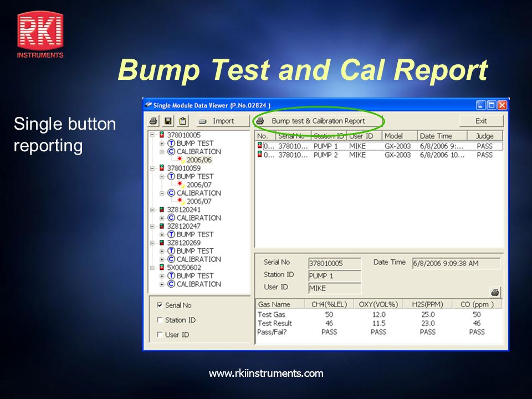Click the device icon for 378010059
Image resolution: width=532 pixels, height=399 pixels.
[x=162, y=168]
